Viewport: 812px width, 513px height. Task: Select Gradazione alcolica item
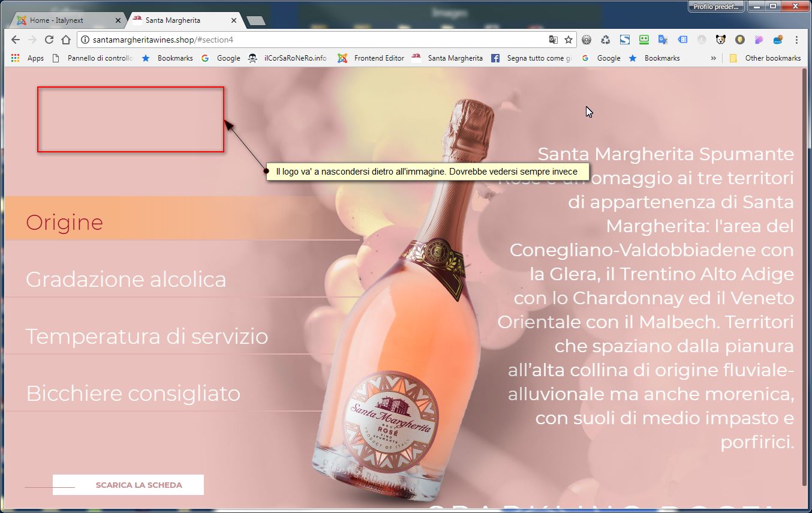(126, 279)
